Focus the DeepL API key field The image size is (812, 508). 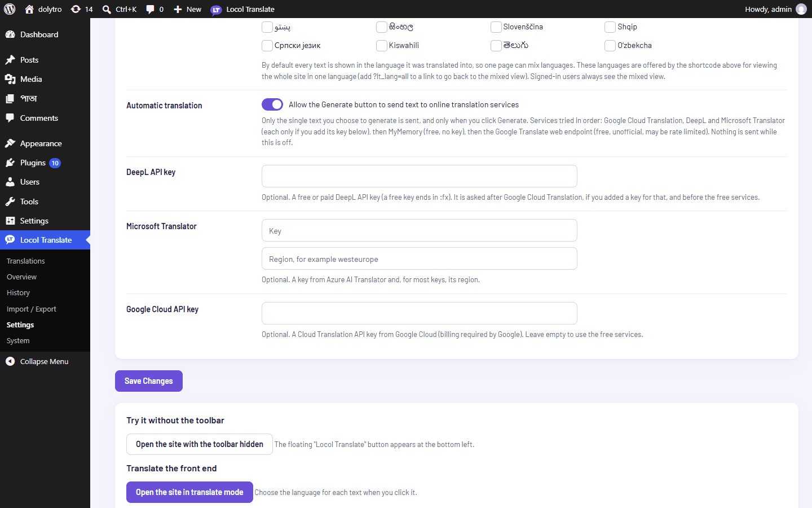(x=420, y=176)
